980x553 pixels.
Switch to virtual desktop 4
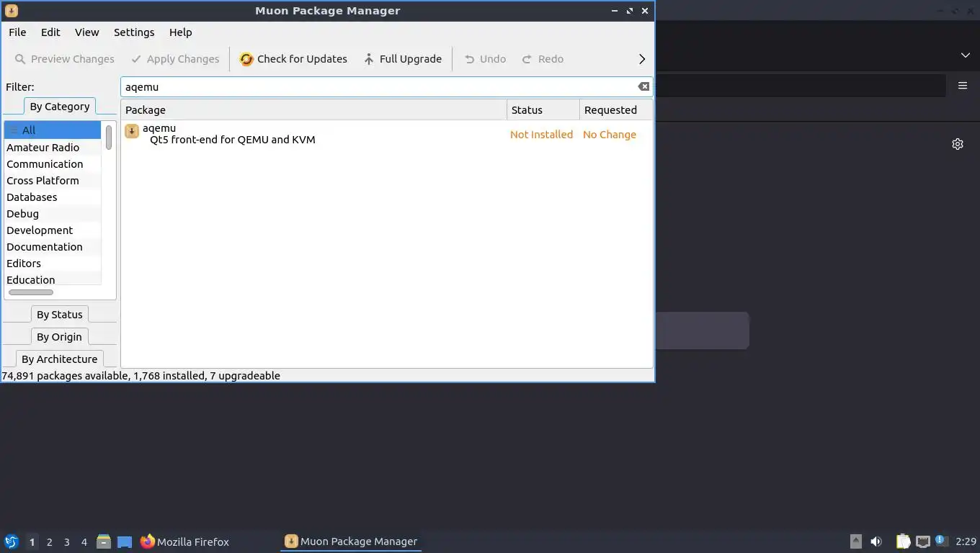pos(84,542)
